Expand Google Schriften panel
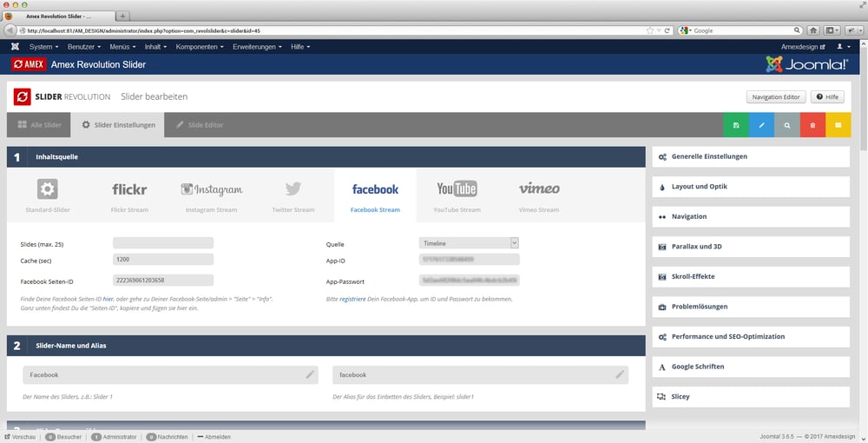The image size is (868, 443). coord(751,367)
